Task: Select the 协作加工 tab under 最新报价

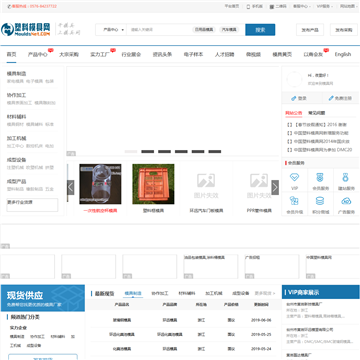Action: pyautogui.click(x=160, y=293)
